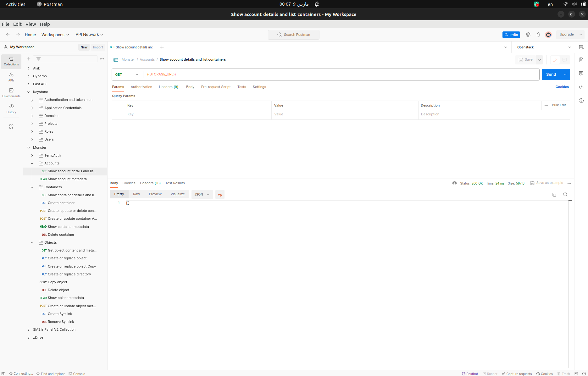Open the documentation icon in right sidebar
Image resolution: width=588 pixels, height=376 pixels.
[581, 60]
